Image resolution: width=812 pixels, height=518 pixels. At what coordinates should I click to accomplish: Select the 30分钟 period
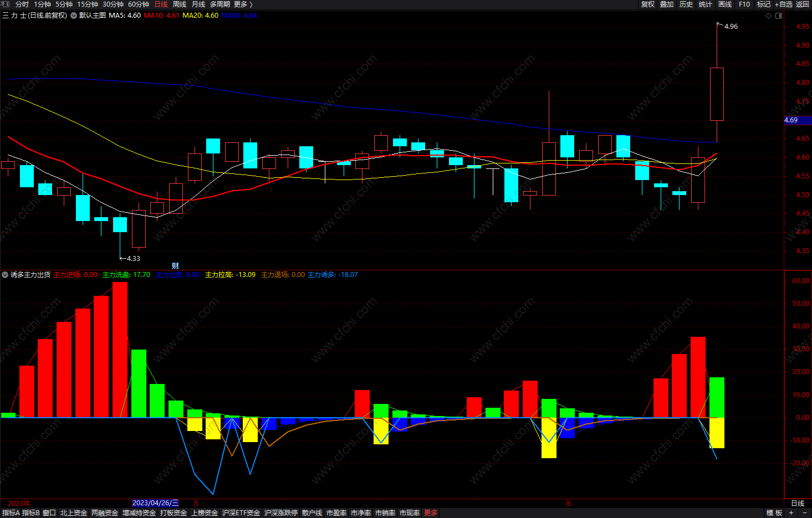[113, 4]
